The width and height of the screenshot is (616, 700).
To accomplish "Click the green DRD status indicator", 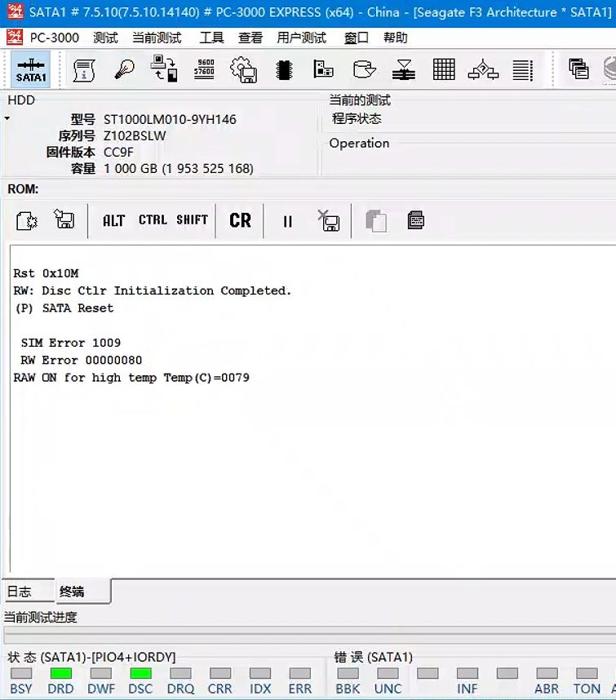I will point(60,673).
